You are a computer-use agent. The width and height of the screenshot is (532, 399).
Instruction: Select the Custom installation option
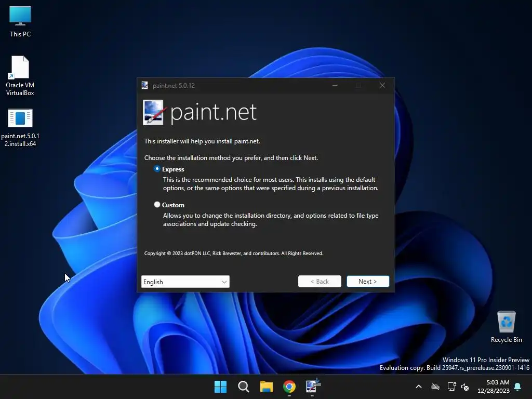(x=157, y=205)
